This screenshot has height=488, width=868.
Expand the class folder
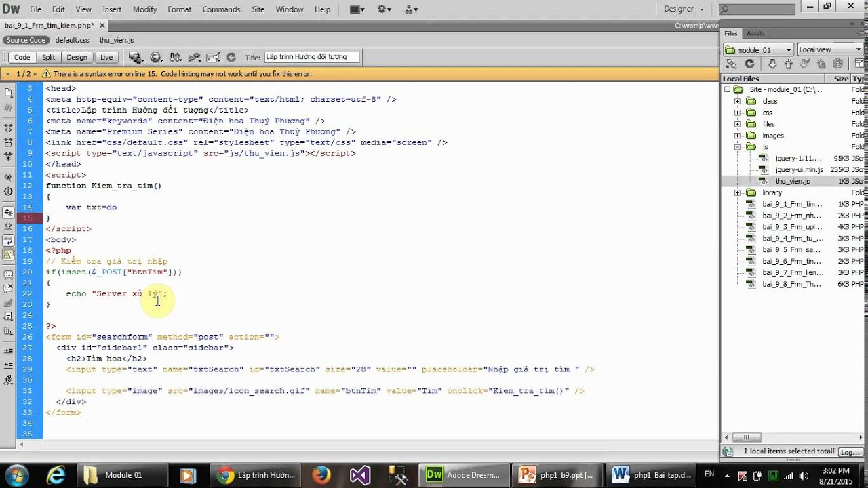click(x=738, y=101)
